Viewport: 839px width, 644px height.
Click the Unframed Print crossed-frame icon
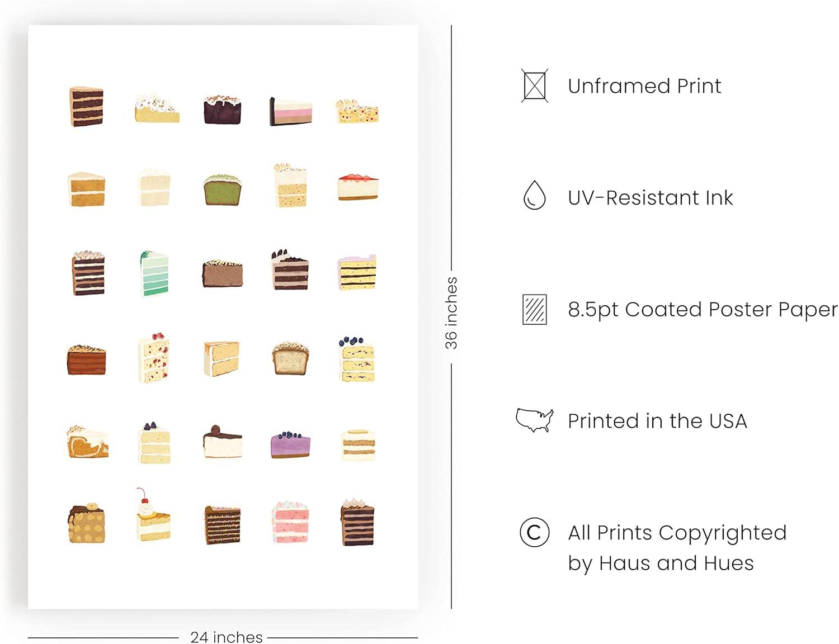[534, 86]
